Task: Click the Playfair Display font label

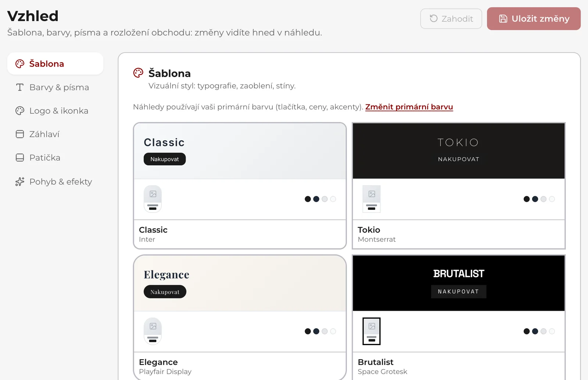Action: 165,372
